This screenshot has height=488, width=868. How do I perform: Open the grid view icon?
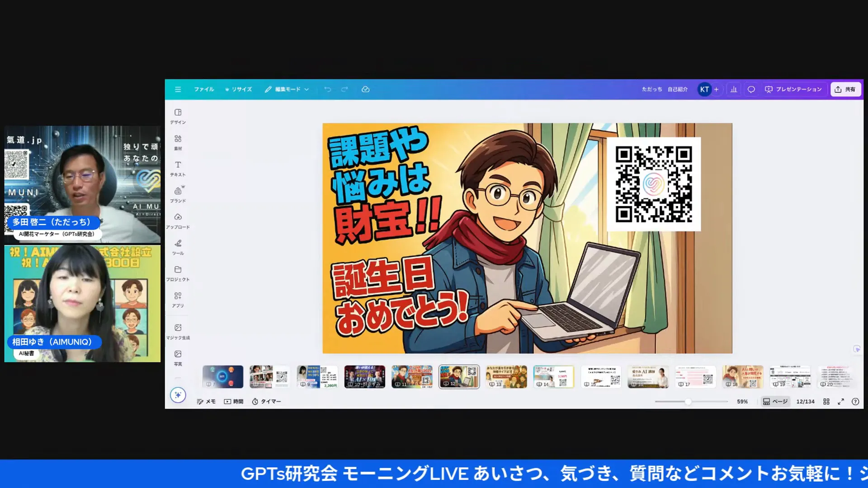[x=826, y=401]
